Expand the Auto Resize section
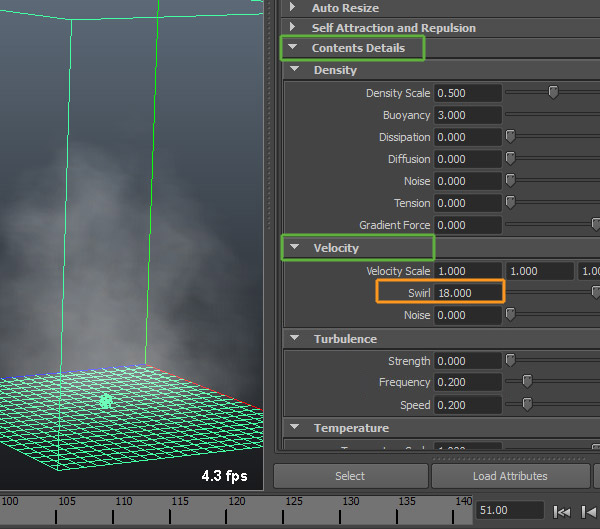This screenshot has height=529, width=600. [x=293, y=7]
